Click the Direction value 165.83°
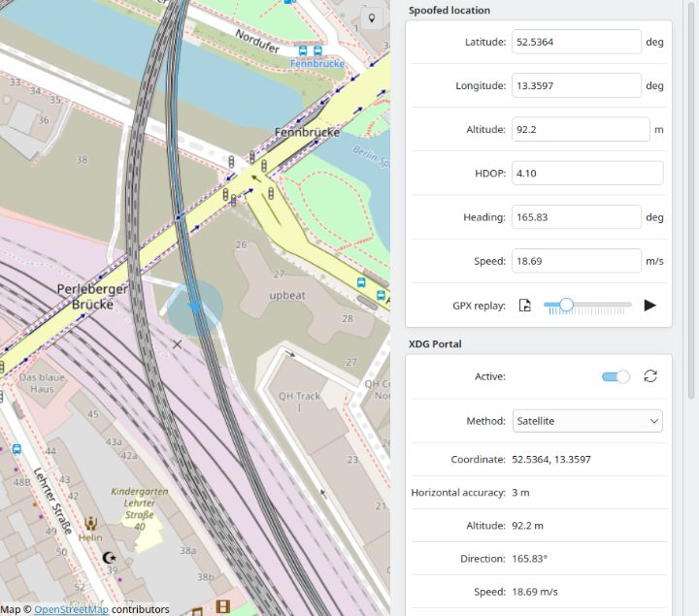This screenshot has width=699, height=616. (x=530, y=559)
